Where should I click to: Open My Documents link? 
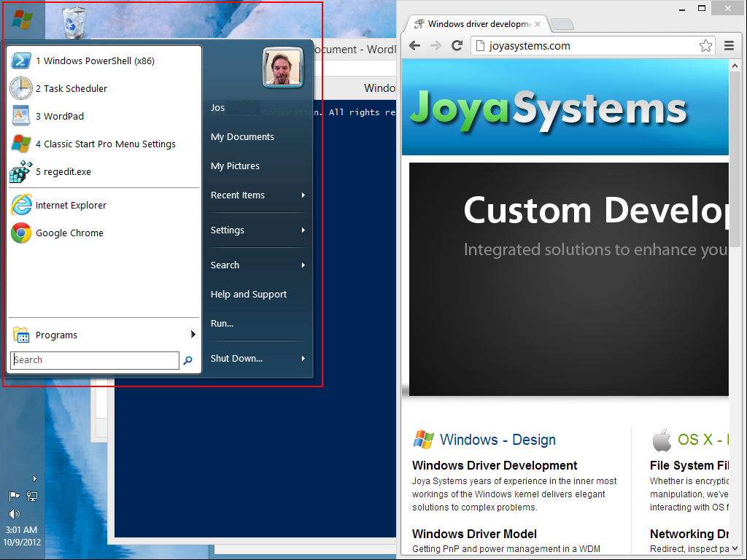pos(242,137)
